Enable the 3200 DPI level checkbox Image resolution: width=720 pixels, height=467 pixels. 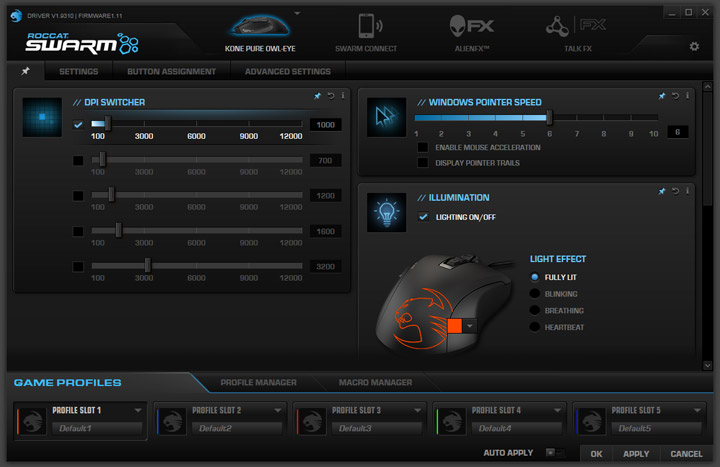(78, 266)
